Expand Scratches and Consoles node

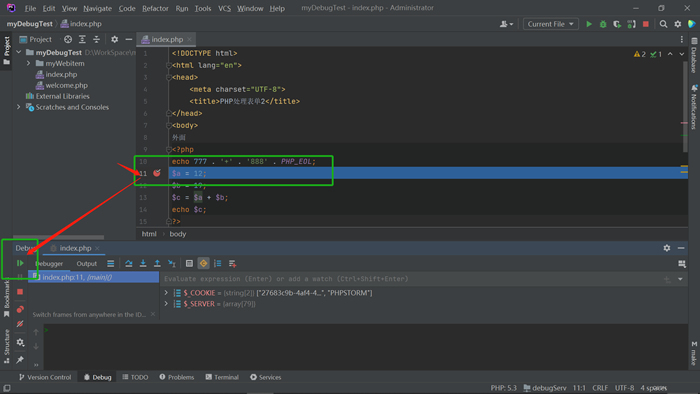[19, 107]
